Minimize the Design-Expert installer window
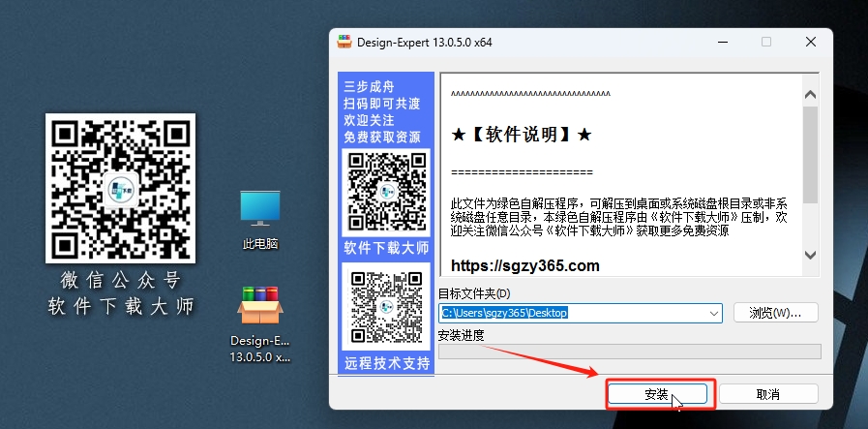Screen dimensions: 868x429 tap(723, 42)
